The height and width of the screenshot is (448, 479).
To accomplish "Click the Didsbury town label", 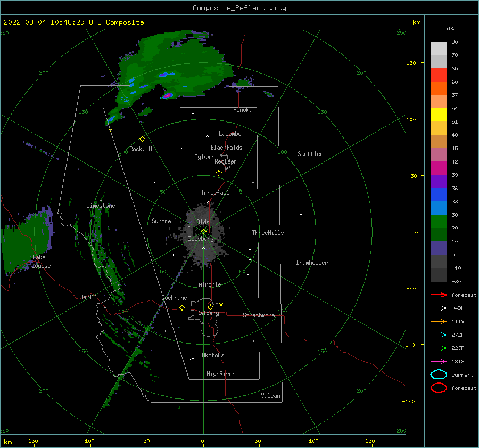I will coord(201,239).
